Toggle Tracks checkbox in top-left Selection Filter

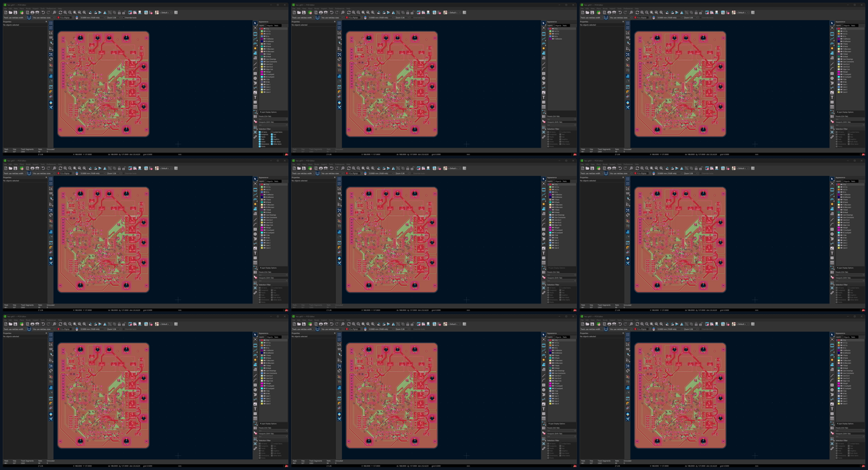coord(260,137)
